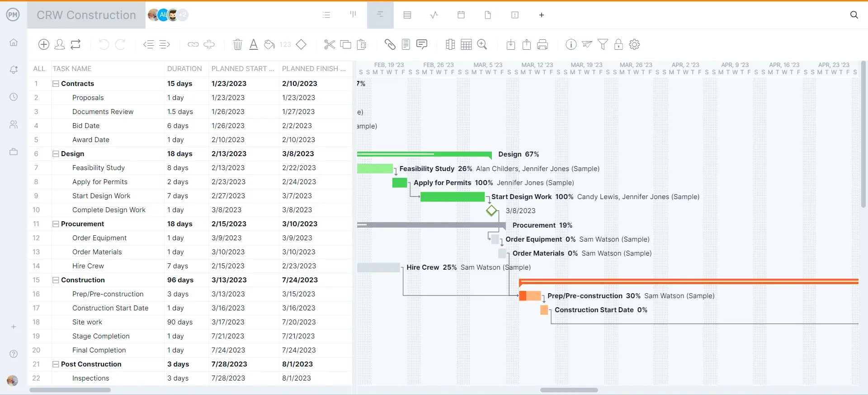Click the ALL column header
This screenshot has width=868, height=395.
click(39, 69)
